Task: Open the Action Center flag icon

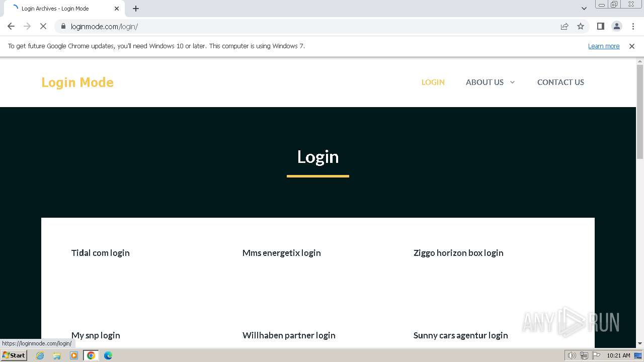Action: point(596,355)
